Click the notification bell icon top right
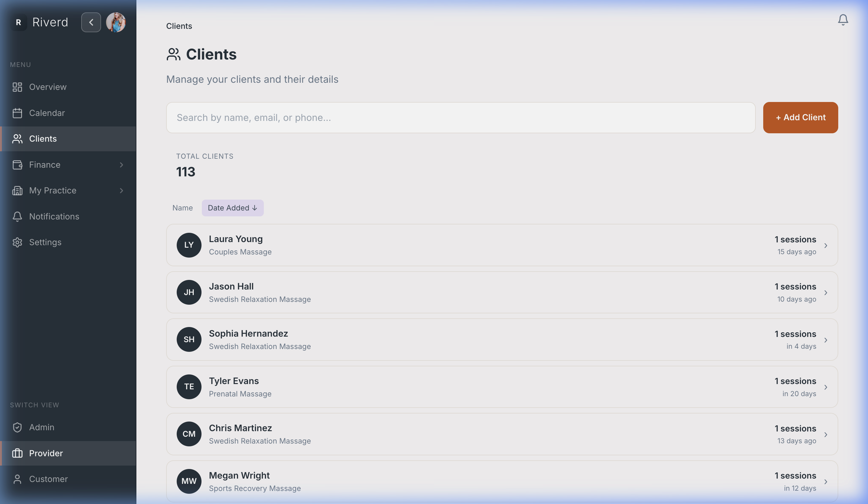The width and height of the screenshot is (868, 504). point(843,20)
